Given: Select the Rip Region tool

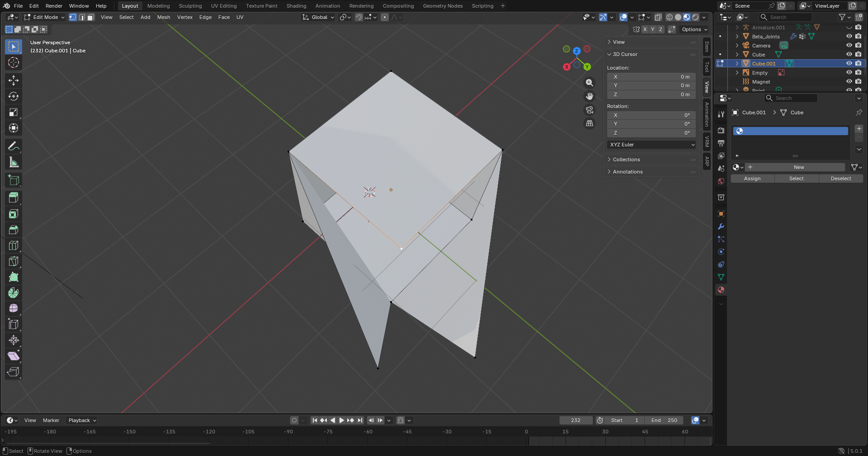Looking at the screenshot, I should [x=14, y=371].
